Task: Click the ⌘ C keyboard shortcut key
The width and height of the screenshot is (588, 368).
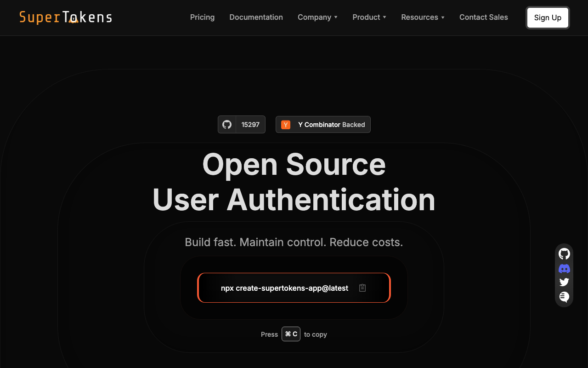Action: 291,334
